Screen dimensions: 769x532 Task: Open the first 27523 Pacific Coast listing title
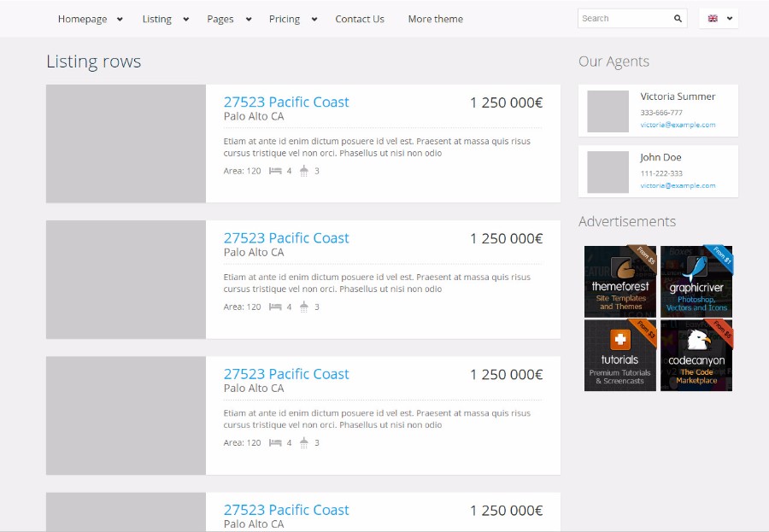[x=286, y=102]
